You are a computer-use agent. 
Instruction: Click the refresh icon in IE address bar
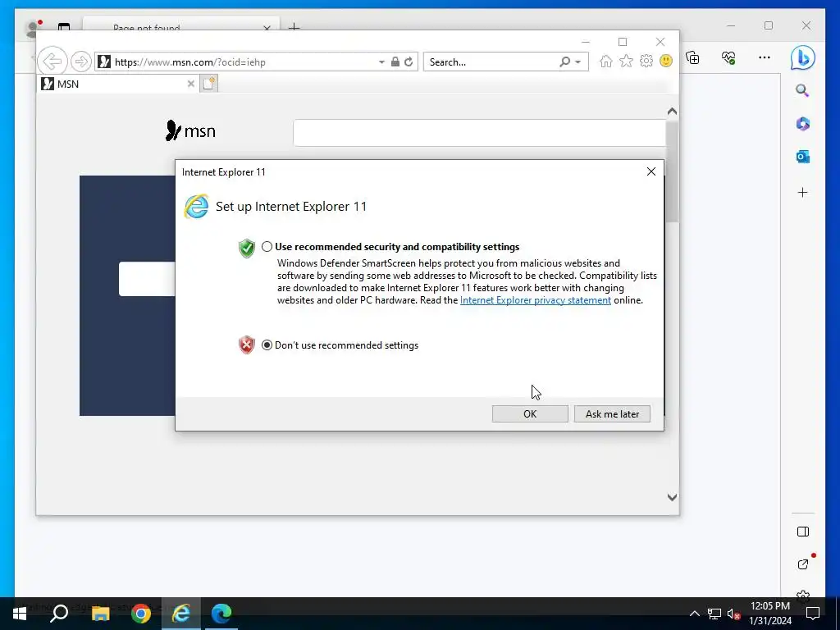(409, 62)
